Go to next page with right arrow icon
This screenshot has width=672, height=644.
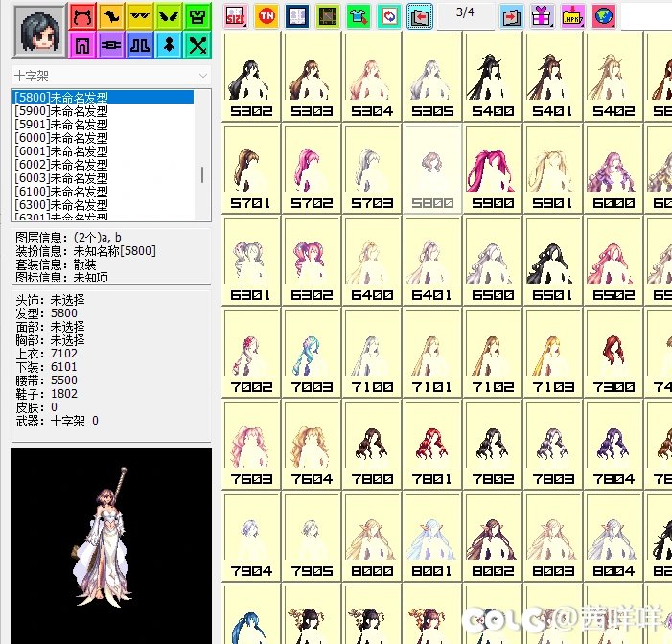512,16
